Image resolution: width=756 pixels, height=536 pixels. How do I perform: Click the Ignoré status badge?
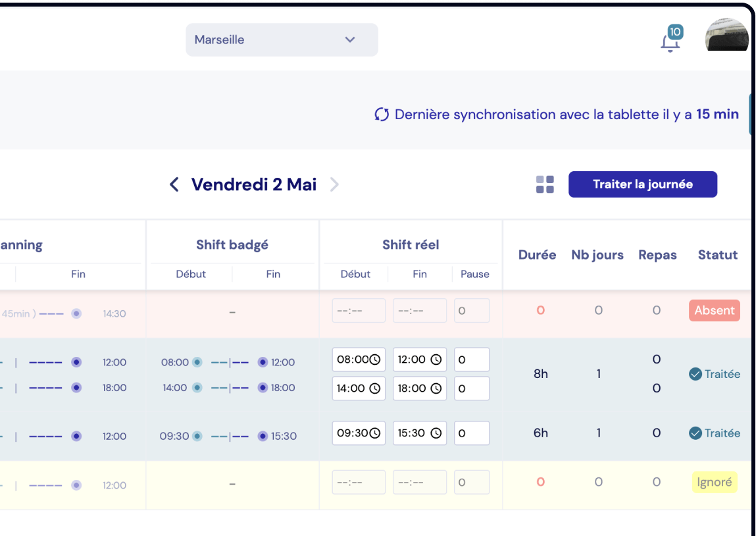pos(714,482)
